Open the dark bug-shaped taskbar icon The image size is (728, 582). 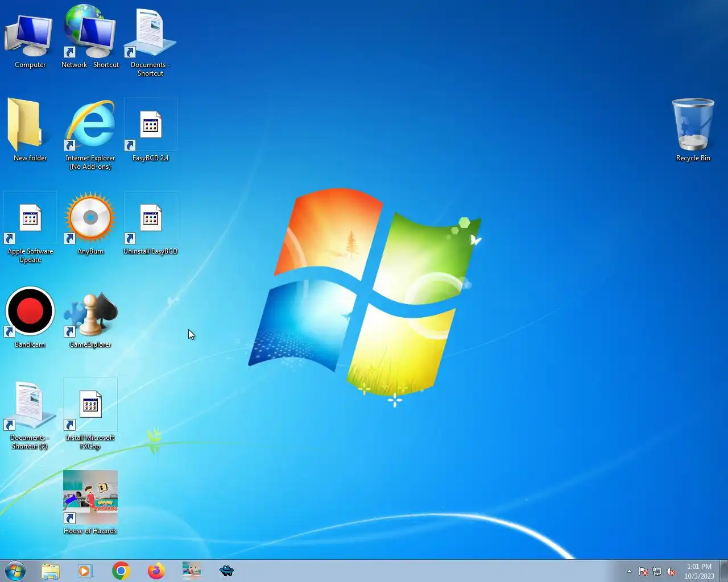point(226,571)
